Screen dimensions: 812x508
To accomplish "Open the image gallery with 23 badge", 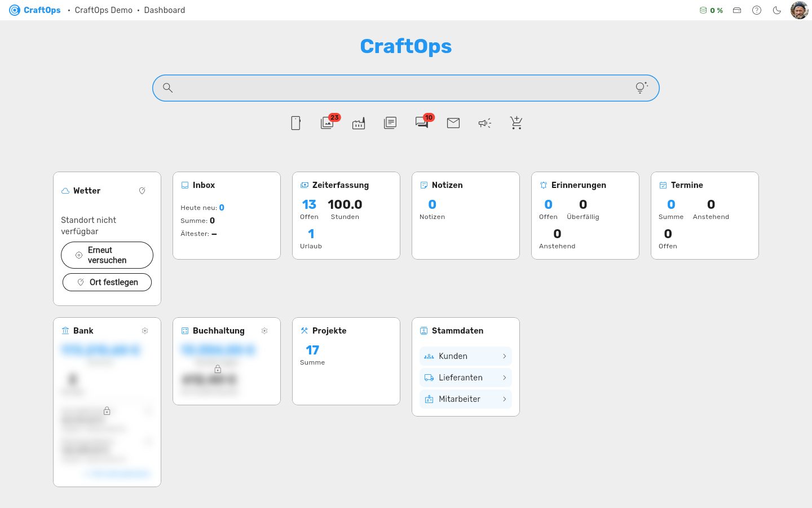I will point(328,122).
